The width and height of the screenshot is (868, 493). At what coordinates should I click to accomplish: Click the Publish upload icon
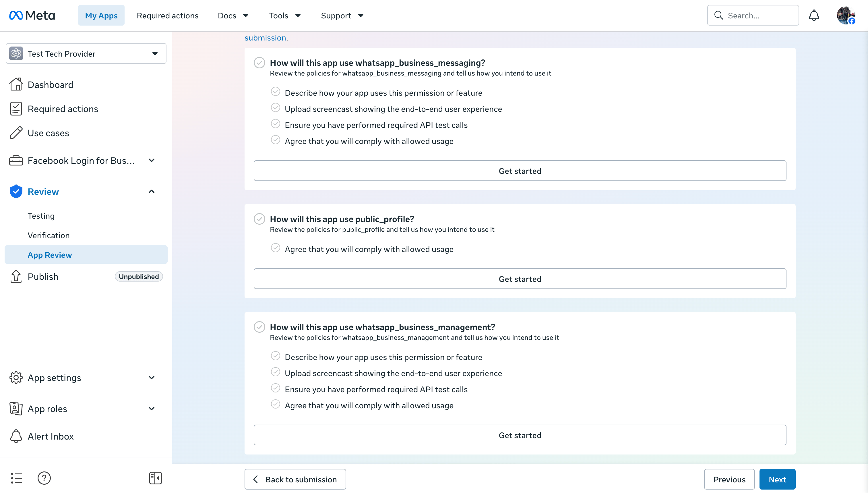click(x=16, y=276)
